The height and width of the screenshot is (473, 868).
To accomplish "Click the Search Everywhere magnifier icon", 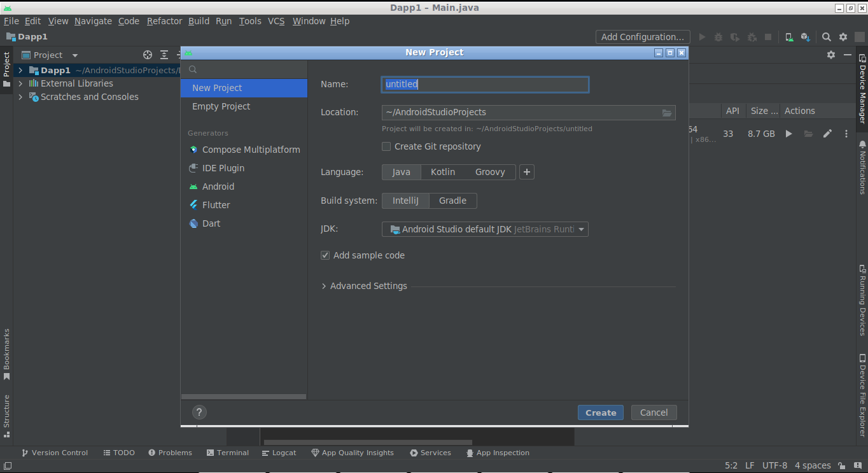I will click(826, 37).
